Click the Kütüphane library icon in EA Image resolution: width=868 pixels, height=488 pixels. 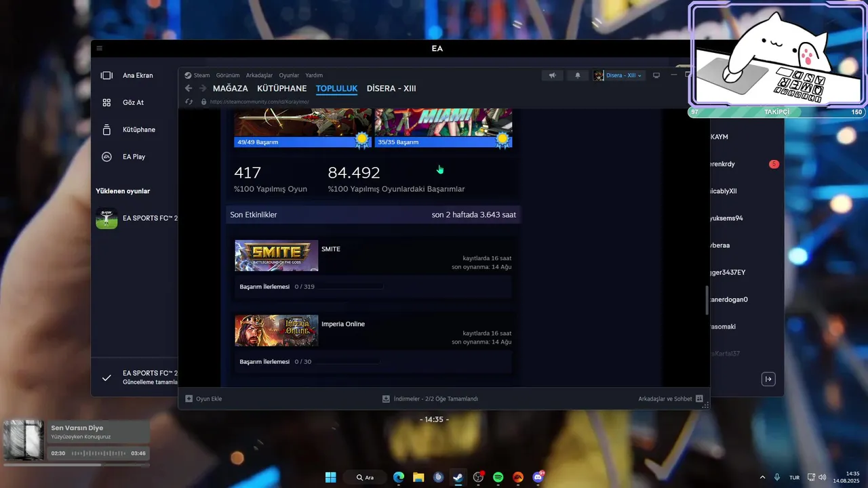point(106,129)
